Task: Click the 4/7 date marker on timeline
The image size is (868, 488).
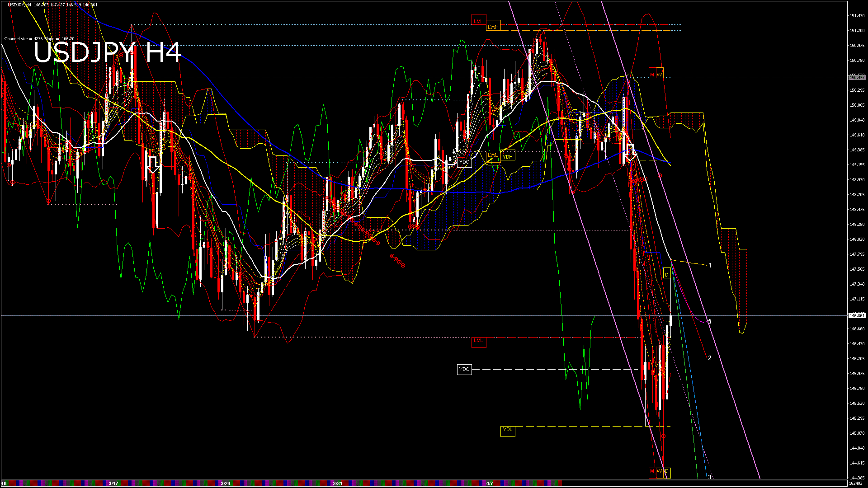Action: click(x=490, y=483)
